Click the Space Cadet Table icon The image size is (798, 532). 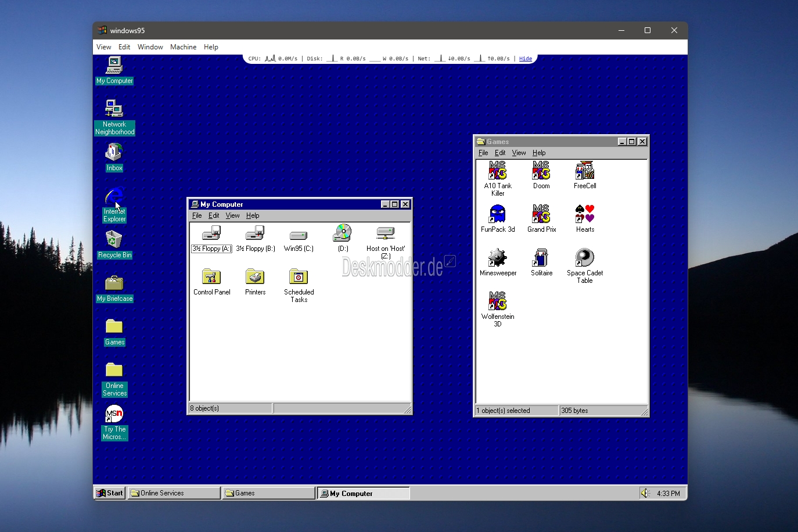coord(584,258)
